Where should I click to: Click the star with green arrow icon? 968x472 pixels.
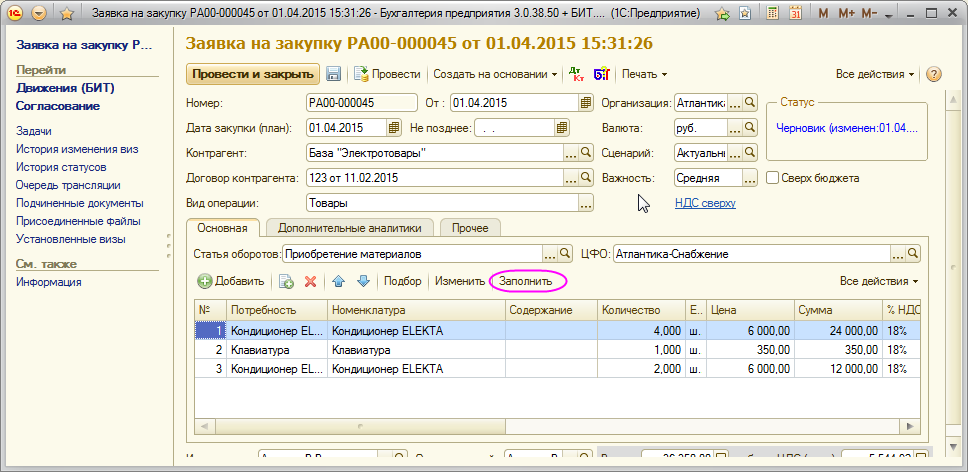click(x=724, y=14)
